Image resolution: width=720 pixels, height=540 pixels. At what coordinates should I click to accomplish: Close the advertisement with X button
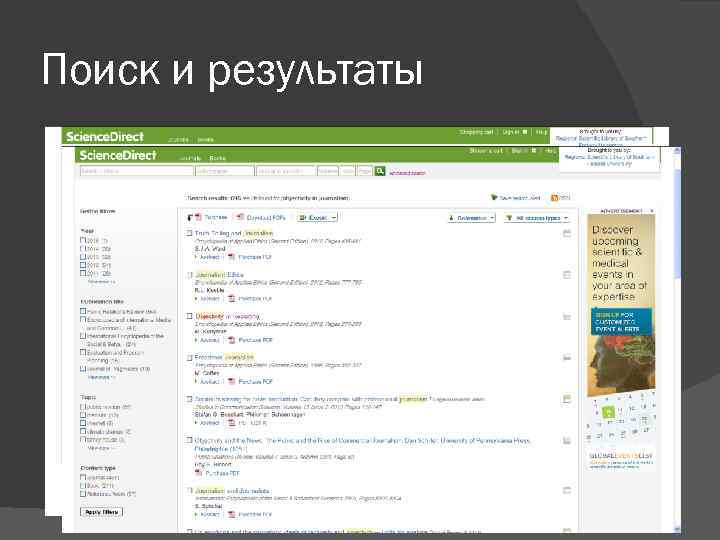[x=652, y=211]
